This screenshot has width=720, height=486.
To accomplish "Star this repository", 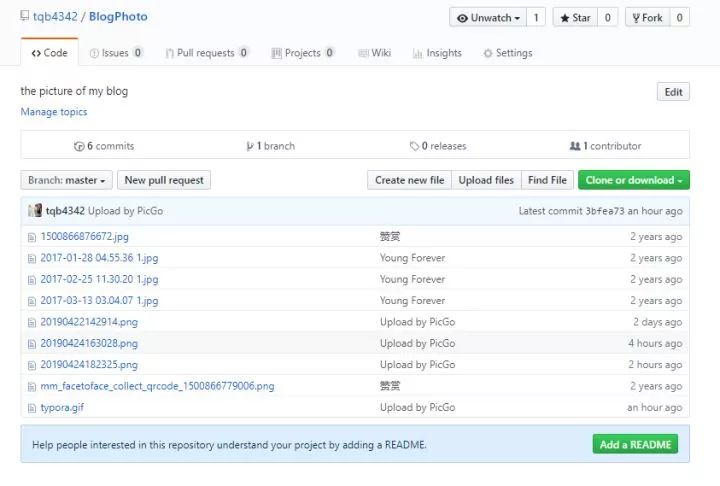I will [x=575, y=17].
